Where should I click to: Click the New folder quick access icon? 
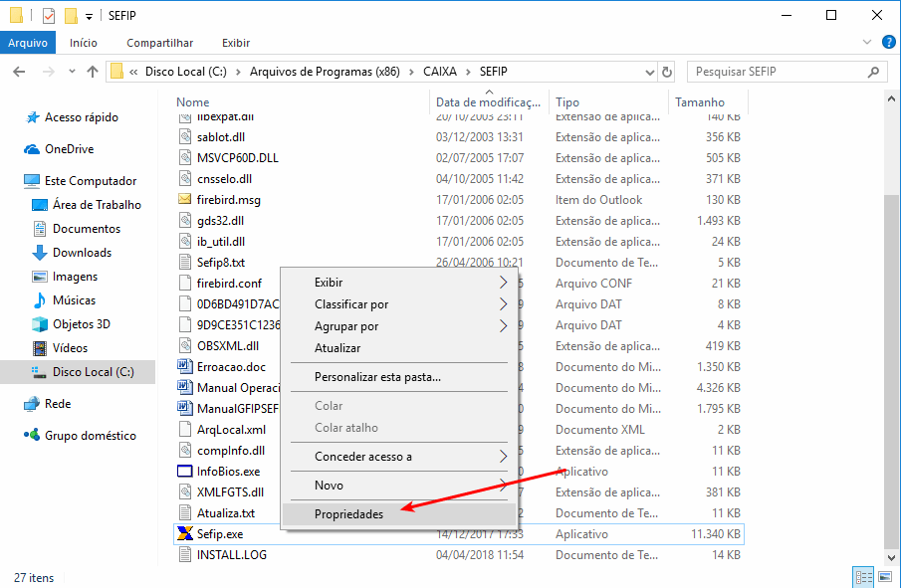(71, 16)
